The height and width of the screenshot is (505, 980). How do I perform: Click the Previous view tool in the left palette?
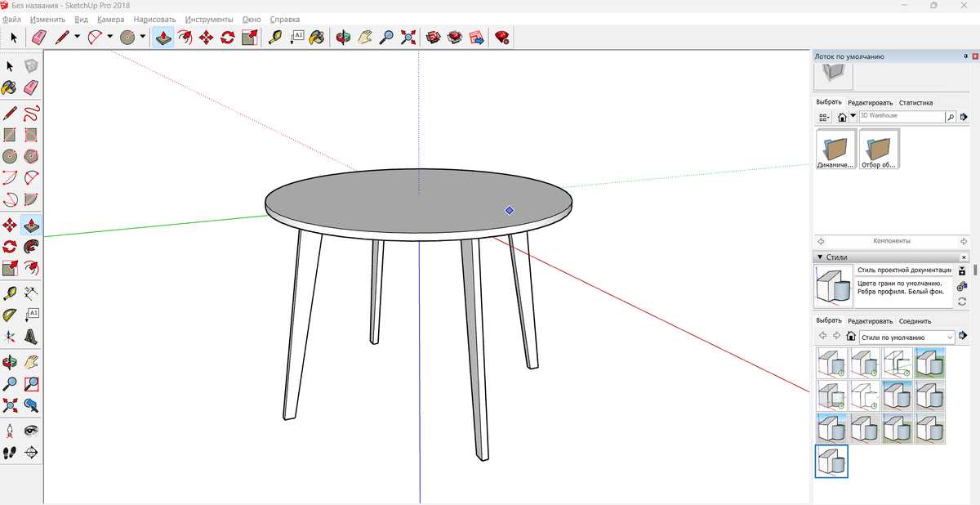click(x=31, y=404)
